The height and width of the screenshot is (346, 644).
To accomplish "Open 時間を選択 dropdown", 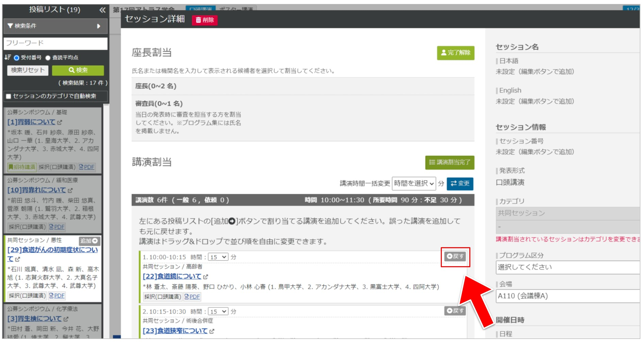I will pyautogui.click(x=414, y=184).
